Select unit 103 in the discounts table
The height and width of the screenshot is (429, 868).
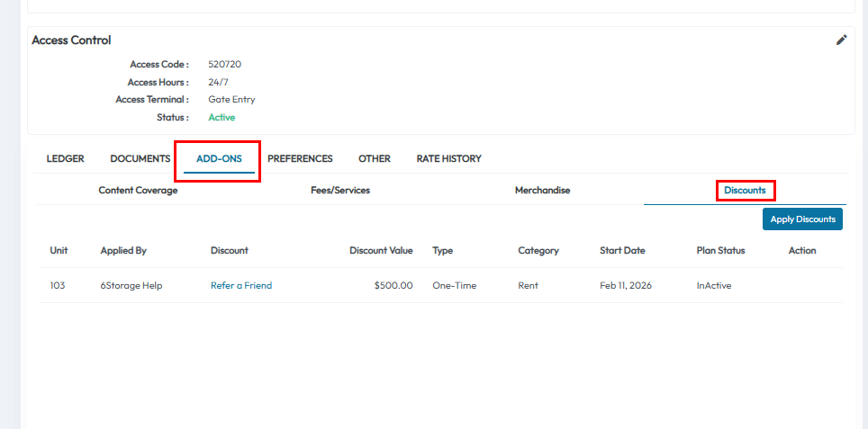point(58,286)
